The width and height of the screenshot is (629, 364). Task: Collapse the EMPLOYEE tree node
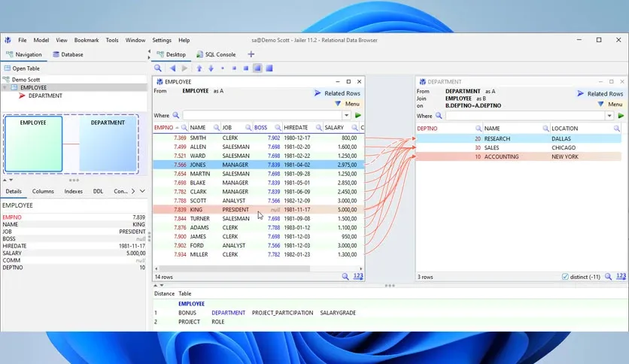(x=5, y=87)
